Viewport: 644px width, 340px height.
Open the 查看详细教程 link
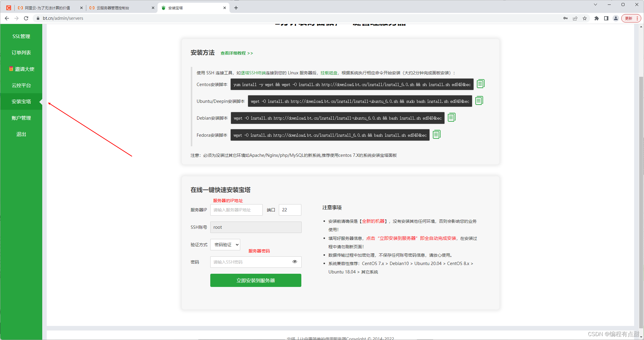(237, 53)
